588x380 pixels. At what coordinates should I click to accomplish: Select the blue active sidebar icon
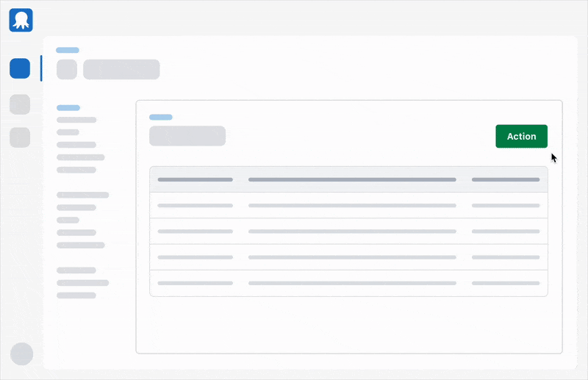point(20,69)
